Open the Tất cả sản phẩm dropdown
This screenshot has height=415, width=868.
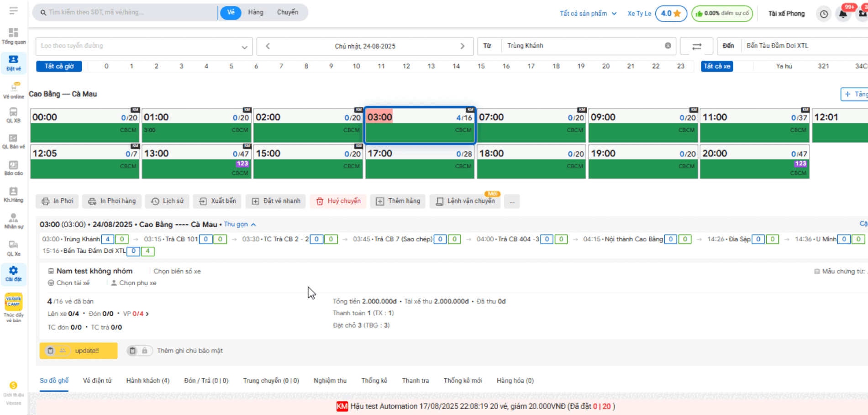click(588, 14)
